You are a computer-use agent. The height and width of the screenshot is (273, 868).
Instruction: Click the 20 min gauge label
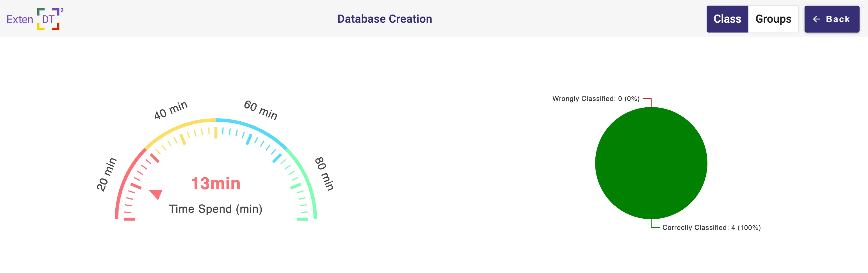pyautogui.click(x=106, y=174)
